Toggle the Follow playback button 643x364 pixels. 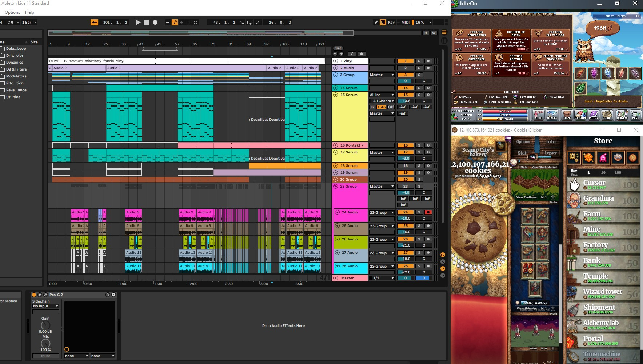[x=94, y=22]
